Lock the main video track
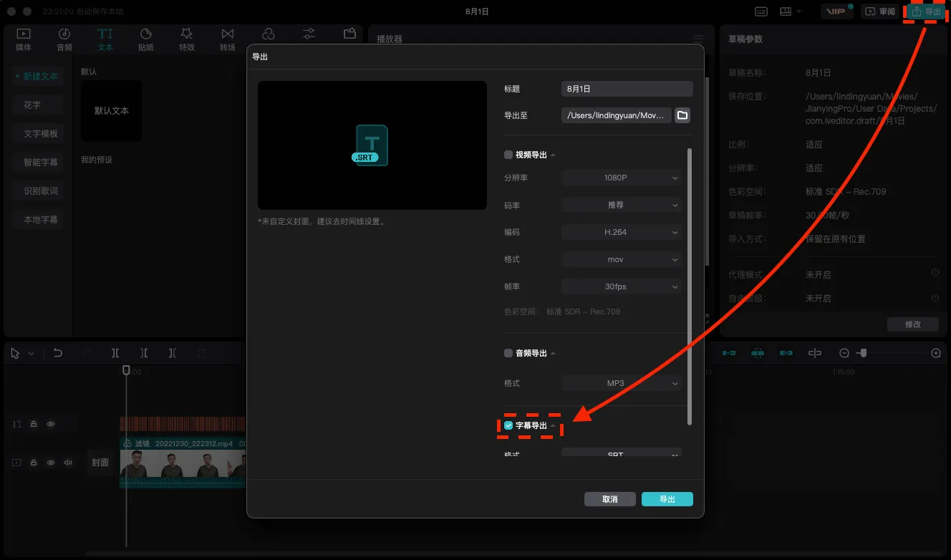The height and width of the screenshot is (560, 951). pyautogui.click(x=34, y=463)
